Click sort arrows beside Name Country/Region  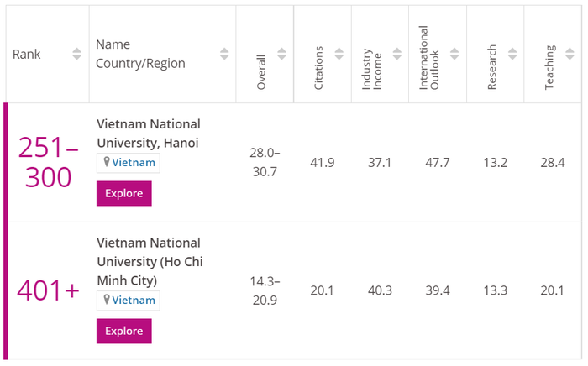224,54
